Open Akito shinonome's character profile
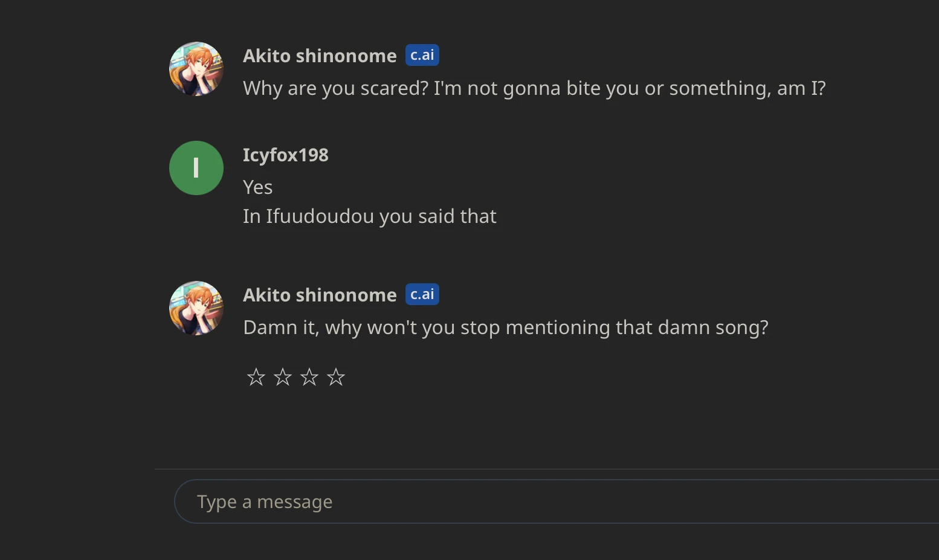The width and height of the screenshot is (939, 560). (x=319, y=55)
